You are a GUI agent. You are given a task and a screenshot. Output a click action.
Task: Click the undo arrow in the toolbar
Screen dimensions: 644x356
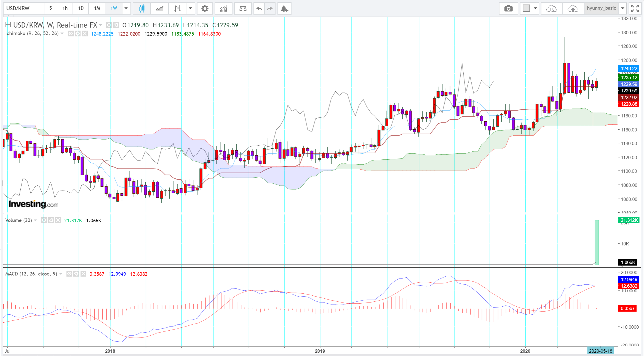pyautogui.click(x=259, y=9)
